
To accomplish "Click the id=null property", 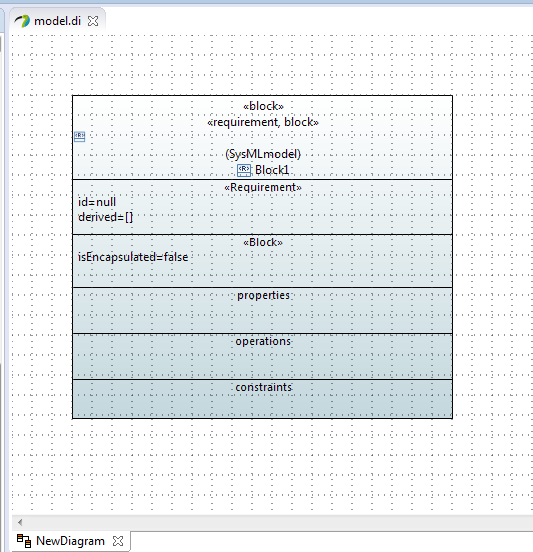I will pyautogui.click(x=97, y=202).
